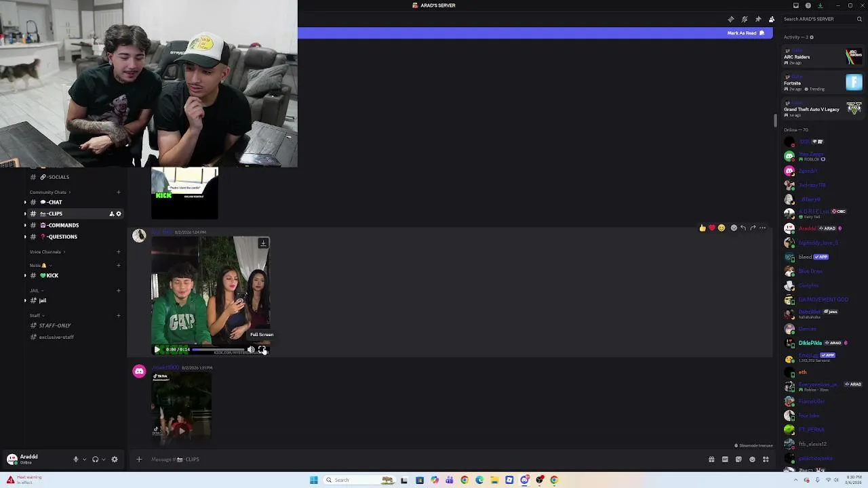This screenshot has height=488, width=868.
Task: Open headphone output options arrow
Action: 103,459
